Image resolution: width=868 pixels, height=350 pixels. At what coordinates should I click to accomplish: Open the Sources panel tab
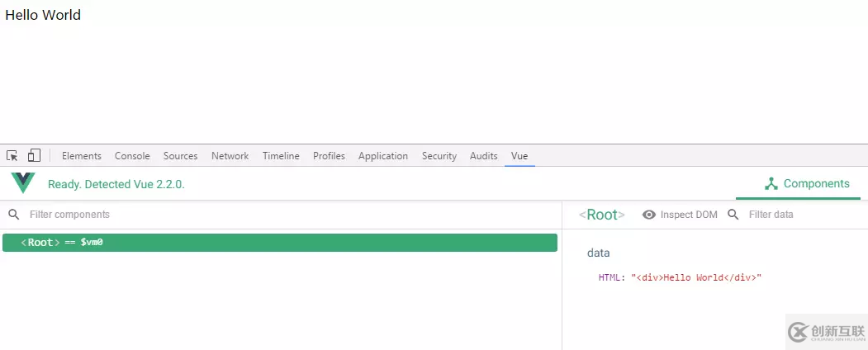point(180,156)
